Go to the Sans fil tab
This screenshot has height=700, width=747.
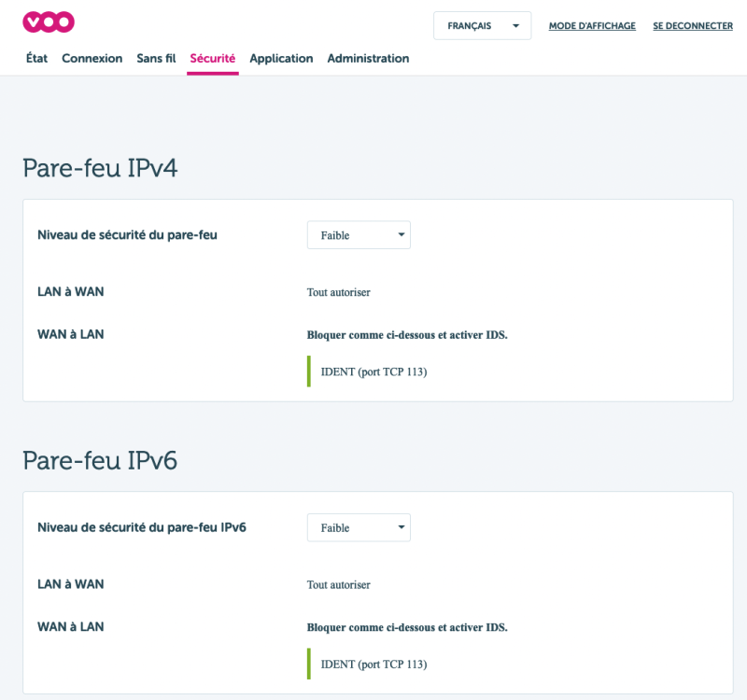click(156, 58)
